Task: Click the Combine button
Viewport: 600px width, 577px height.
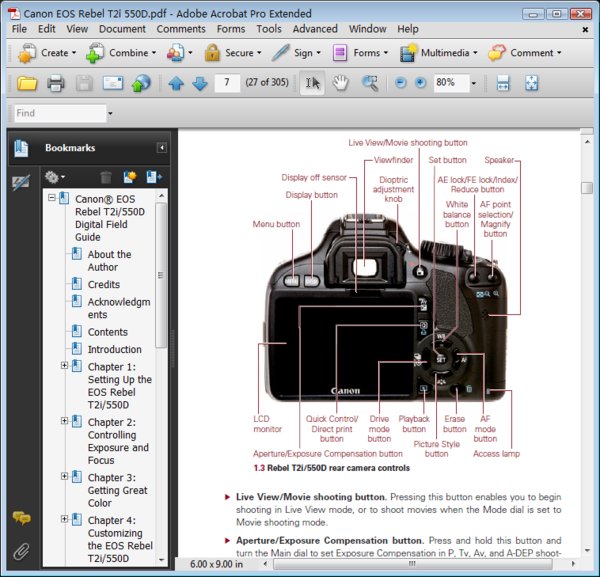Action: click(126, 53)
